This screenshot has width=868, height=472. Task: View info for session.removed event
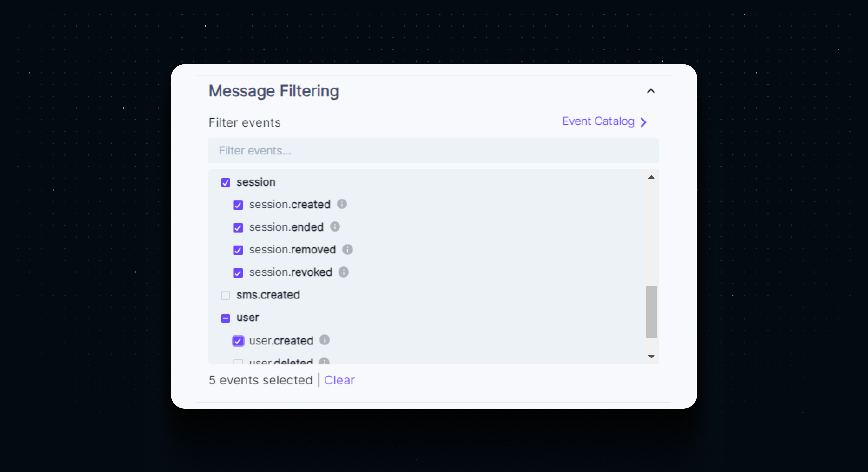pyautogui.click(x=347, y=250)
